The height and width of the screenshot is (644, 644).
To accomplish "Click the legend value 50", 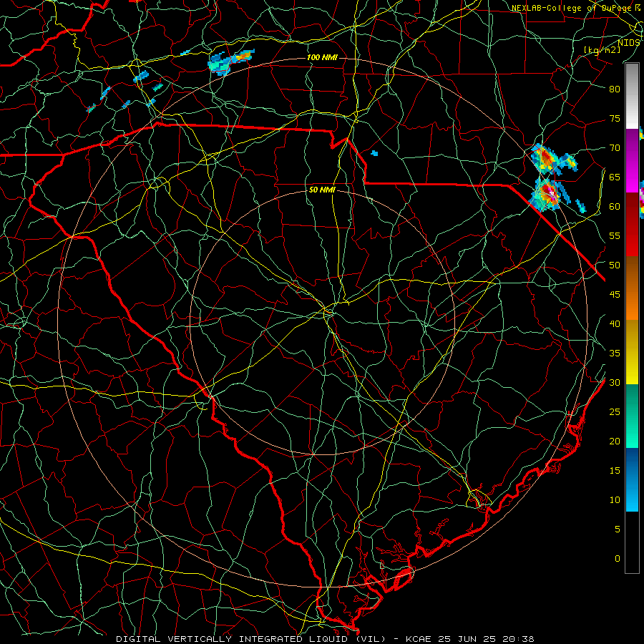I will point(615,265).
